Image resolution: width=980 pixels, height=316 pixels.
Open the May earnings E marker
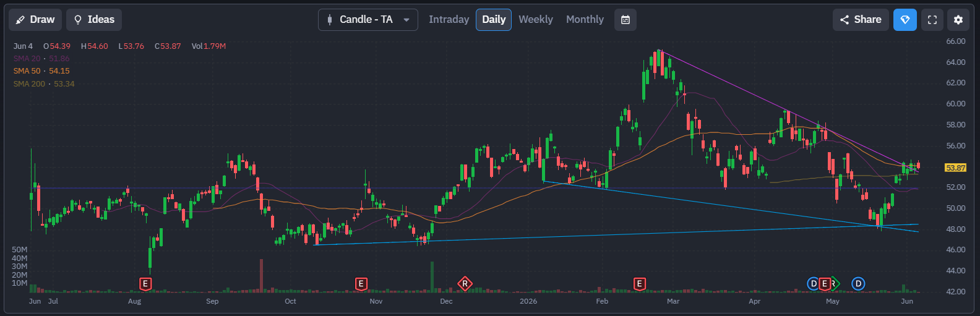824,284
